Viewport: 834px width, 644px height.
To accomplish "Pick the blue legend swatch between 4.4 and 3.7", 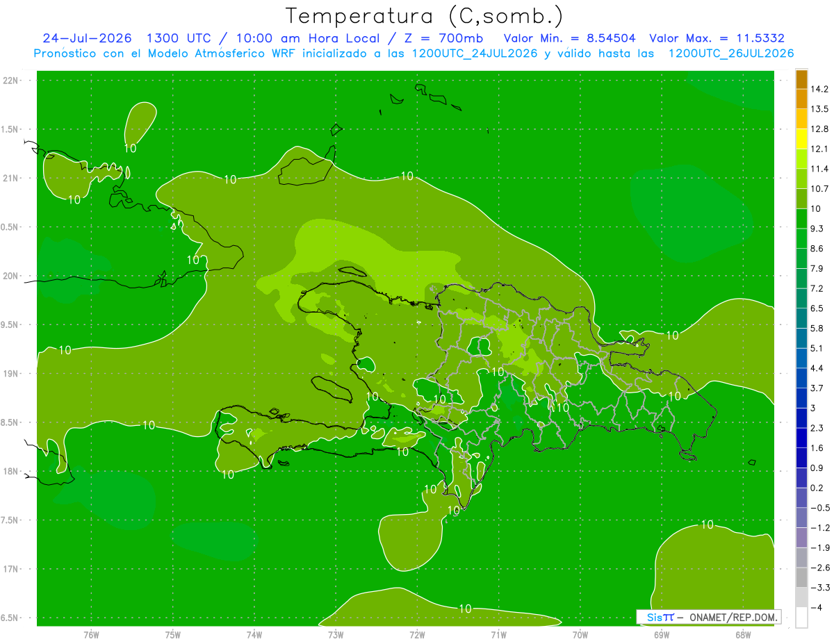I will (x=801, y=377).
